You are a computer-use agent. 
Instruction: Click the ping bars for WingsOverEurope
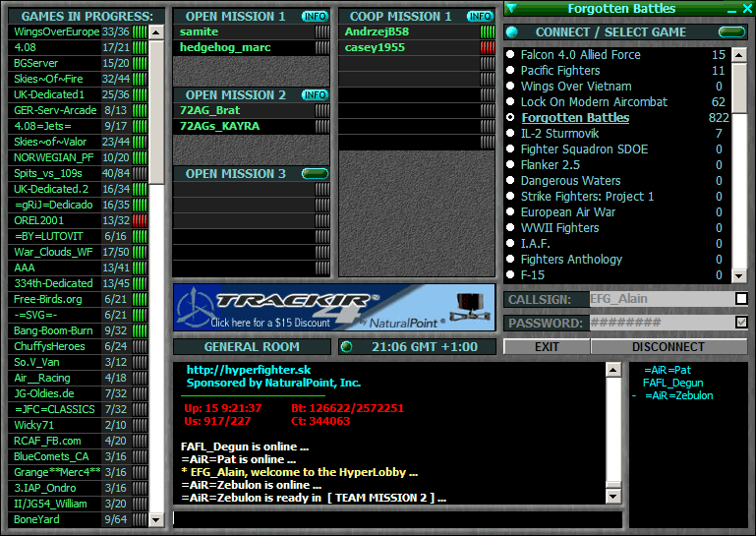tap(140, 31)
